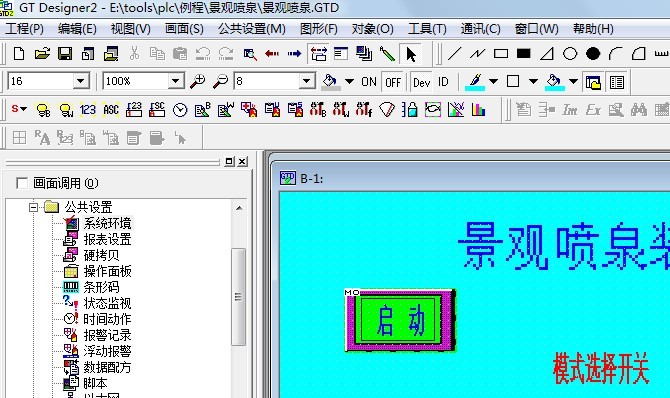Select the filled circle drawing tool
This screenshot has height=398, width=670.
593,54
